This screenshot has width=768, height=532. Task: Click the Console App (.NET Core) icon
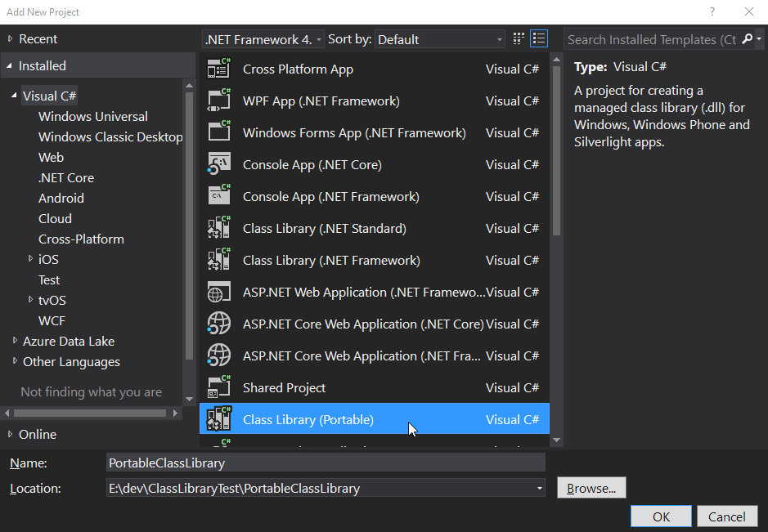coord(219,164)
